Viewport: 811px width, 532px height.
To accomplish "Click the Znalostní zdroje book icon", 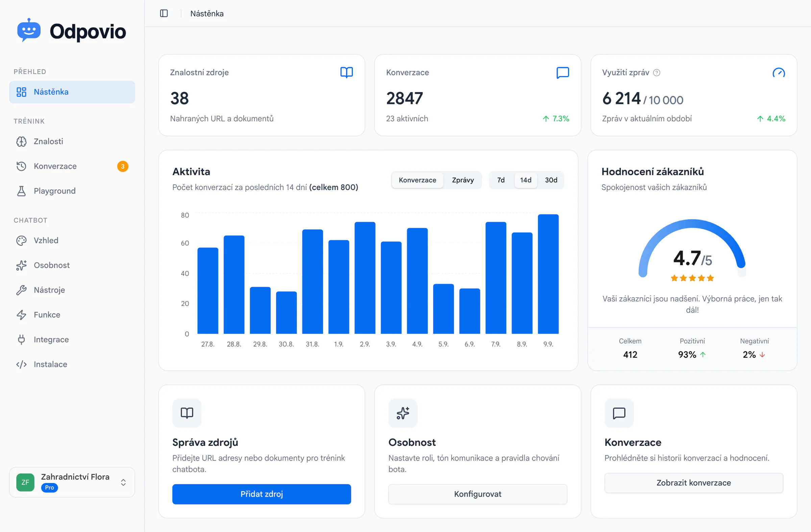I will click(347, 73).
